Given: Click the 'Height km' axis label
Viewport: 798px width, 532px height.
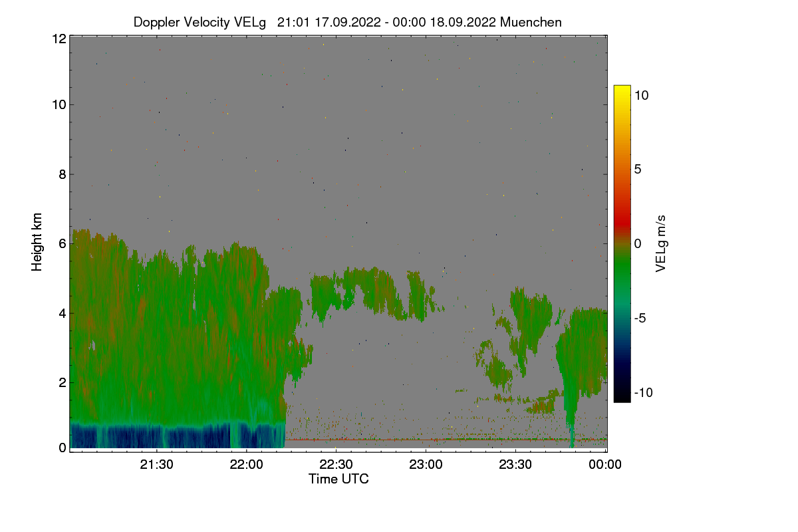Looking at the screenshot, I should tap(37, 241).
